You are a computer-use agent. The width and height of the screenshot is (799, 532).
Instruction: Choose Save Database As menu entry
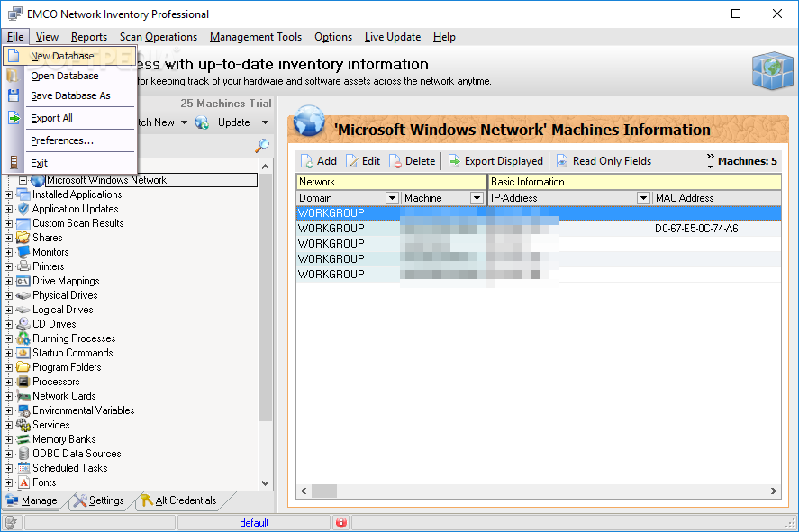(69, 95)
